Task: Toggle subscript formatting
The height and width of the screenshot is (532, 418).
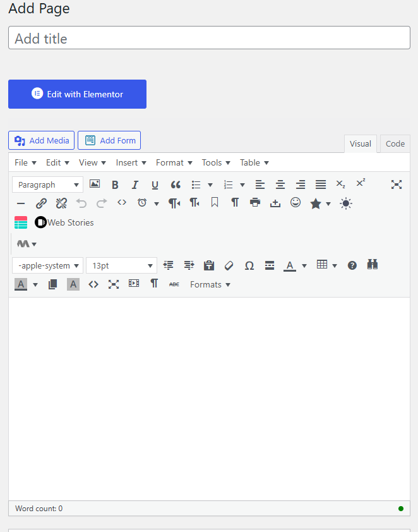Action: (340, 184)
